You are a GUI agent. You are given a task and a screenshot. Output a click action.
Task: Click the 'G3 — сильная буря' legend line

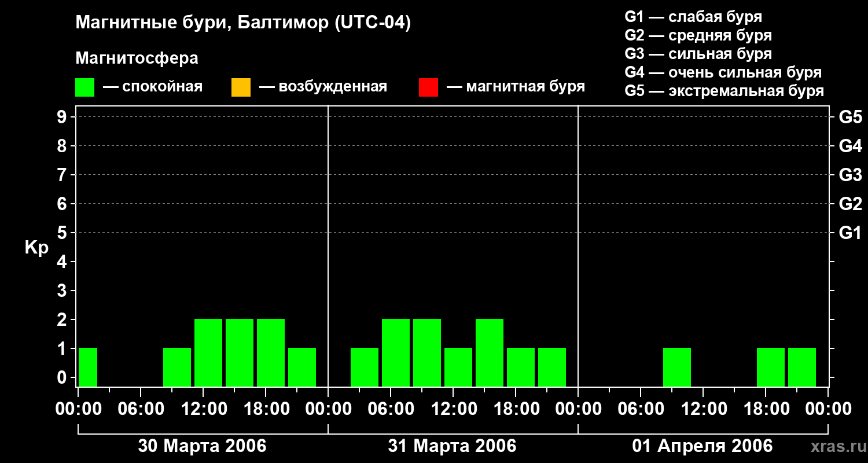(698, 54)
